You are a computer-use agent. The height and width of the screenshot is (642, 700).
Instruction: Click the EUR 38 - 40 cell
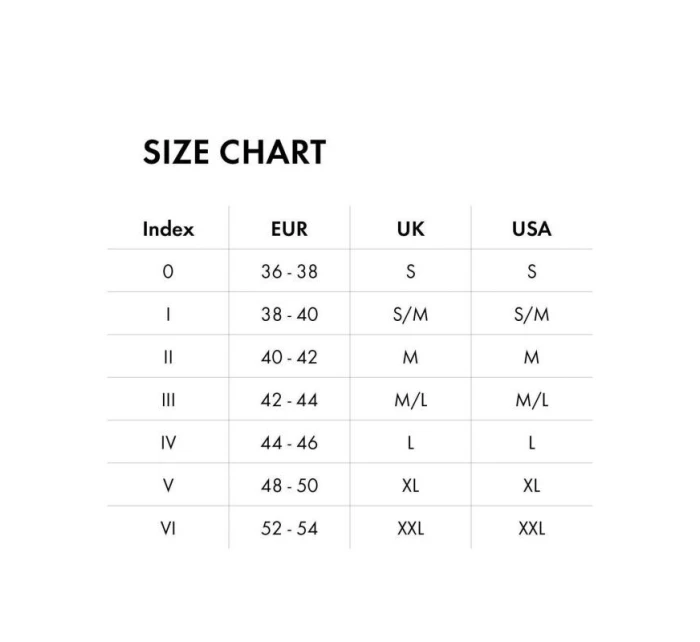tap(289, 314)
